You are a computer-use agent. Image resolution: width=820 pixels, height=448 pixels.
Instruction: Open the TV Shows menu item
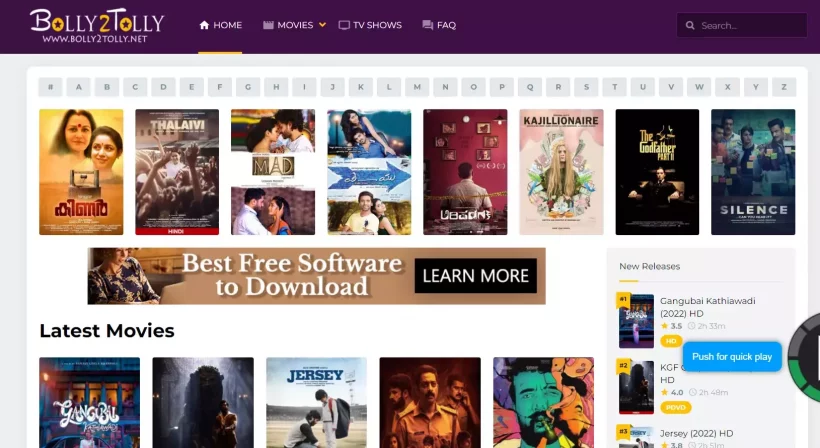370,25
